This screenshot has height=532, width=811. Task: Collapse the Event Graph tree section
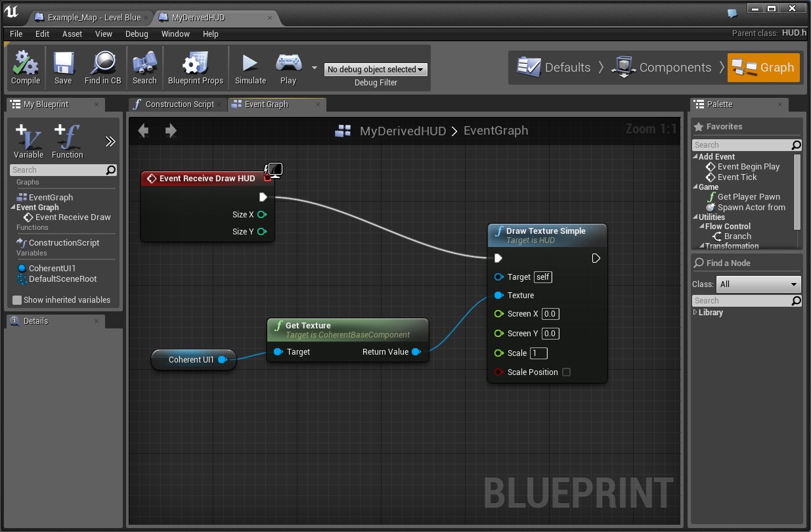12,208
